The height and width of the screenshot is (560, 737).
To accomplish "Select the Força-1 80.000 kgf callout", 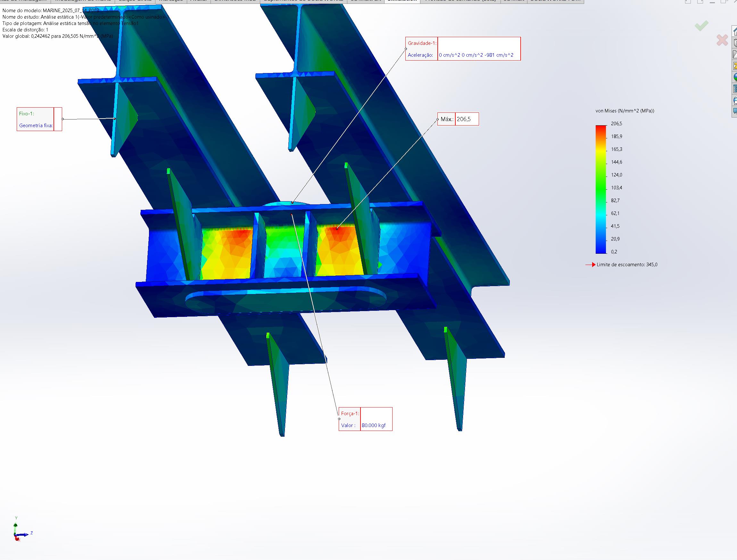I will tap(365, 419).
